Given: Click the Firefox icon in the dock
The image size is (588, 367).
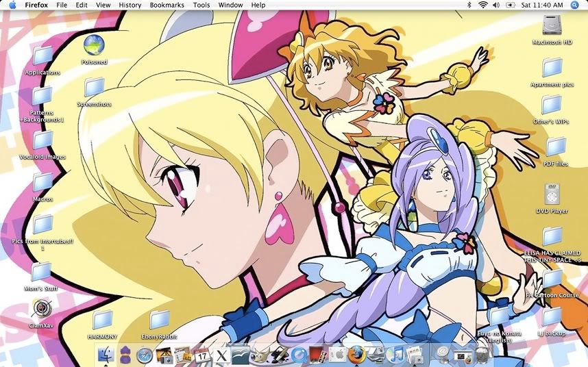Looking at the screenshot, I should (356, 354).
